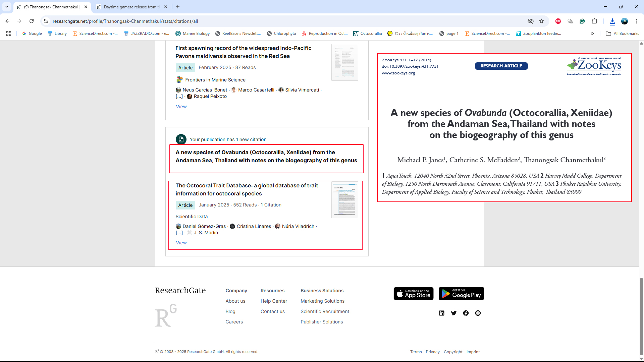Click the LinkedIn icon in footer
Viewport: 644px width, 362px height.
(x=441, y=313)
